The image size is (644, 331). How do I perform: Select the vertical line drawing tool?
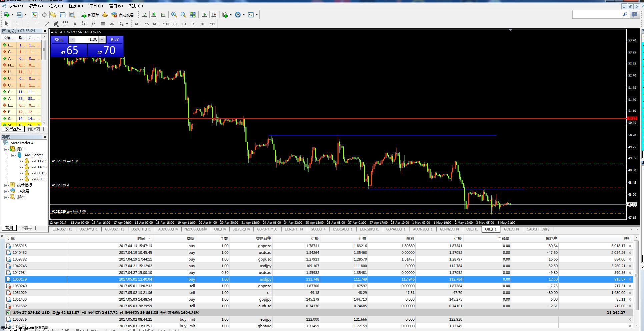pyautogui.click(x=28, y=24)
